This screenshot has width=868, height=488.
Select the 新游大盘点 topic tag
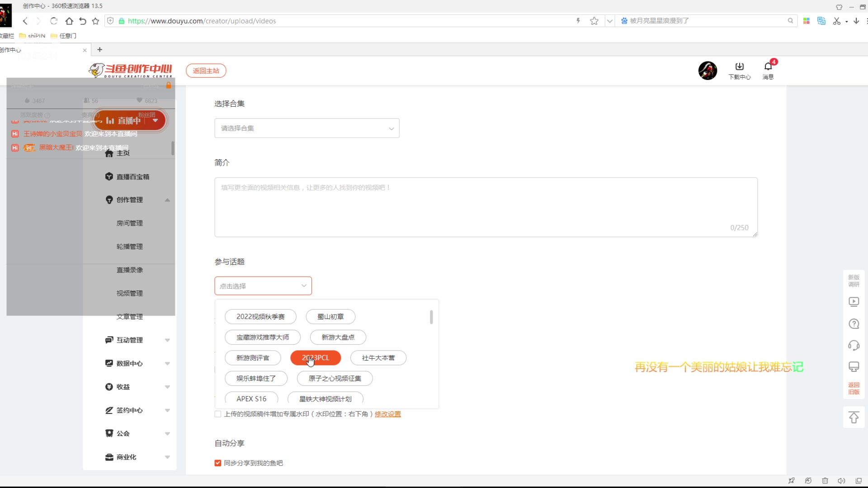click(338, 337)
